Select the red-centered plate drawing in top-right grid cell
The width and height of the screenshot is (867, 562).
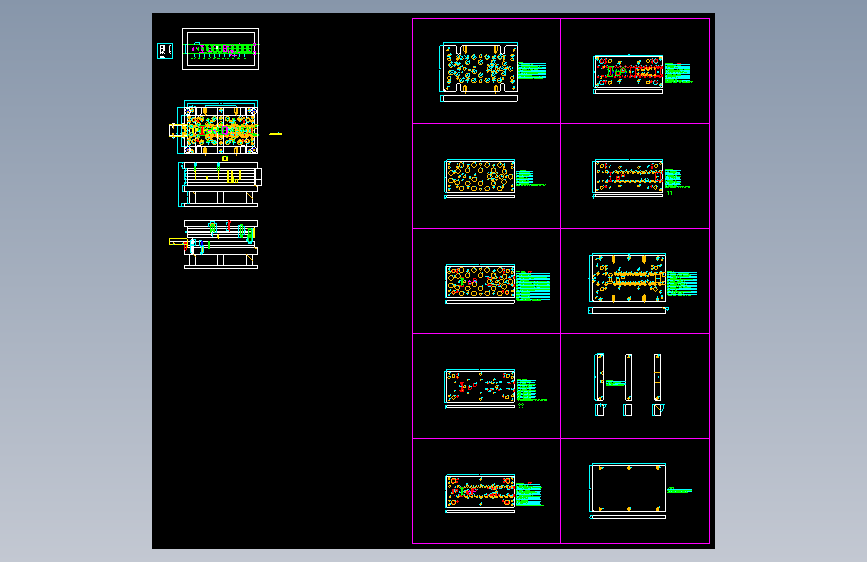(628, 75)
